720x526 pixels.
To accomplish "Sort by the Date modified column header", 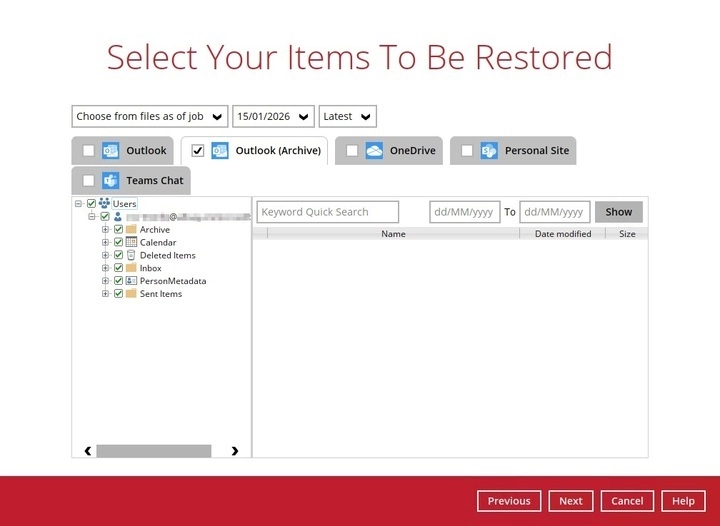I will (562, 234).
